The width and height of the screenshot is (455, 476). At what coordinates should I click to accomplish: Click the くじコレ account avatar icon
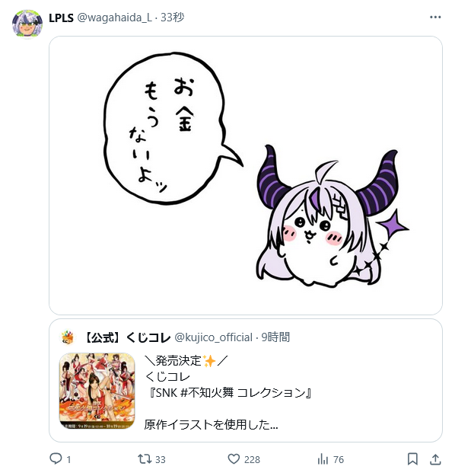68,337
